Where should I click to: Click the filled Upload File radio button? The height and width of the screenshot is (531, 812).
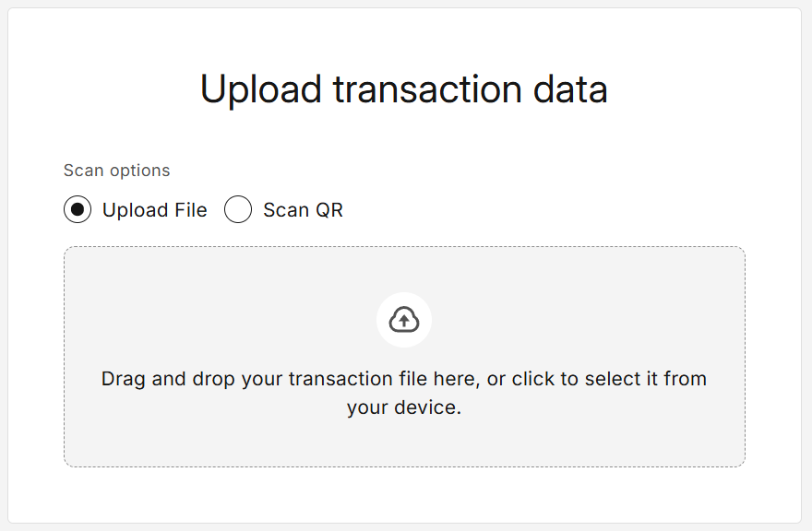77,209
